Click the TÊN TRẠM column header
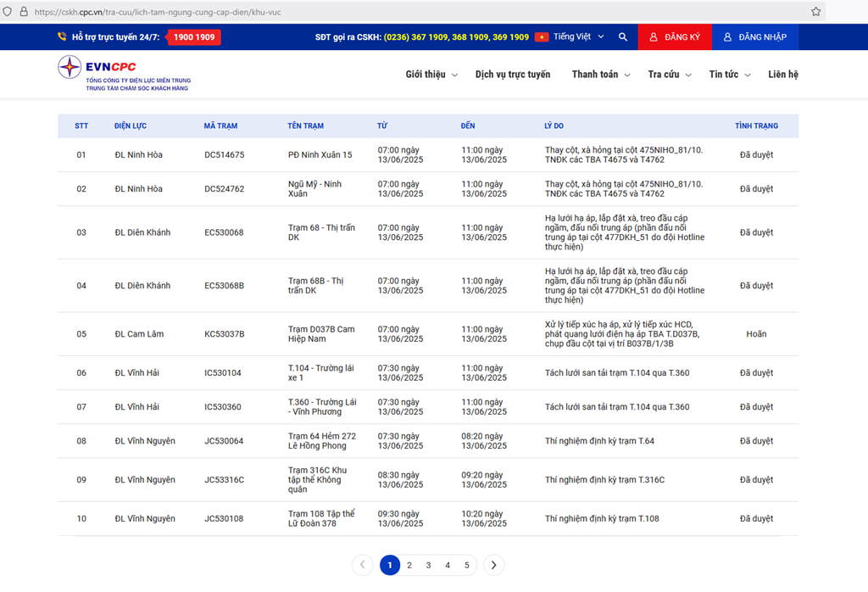 coord(305,126)
